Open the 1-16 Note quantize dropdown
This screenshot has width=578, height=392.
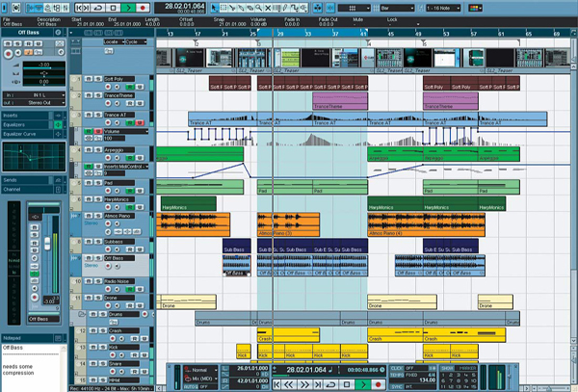point(443,8)
